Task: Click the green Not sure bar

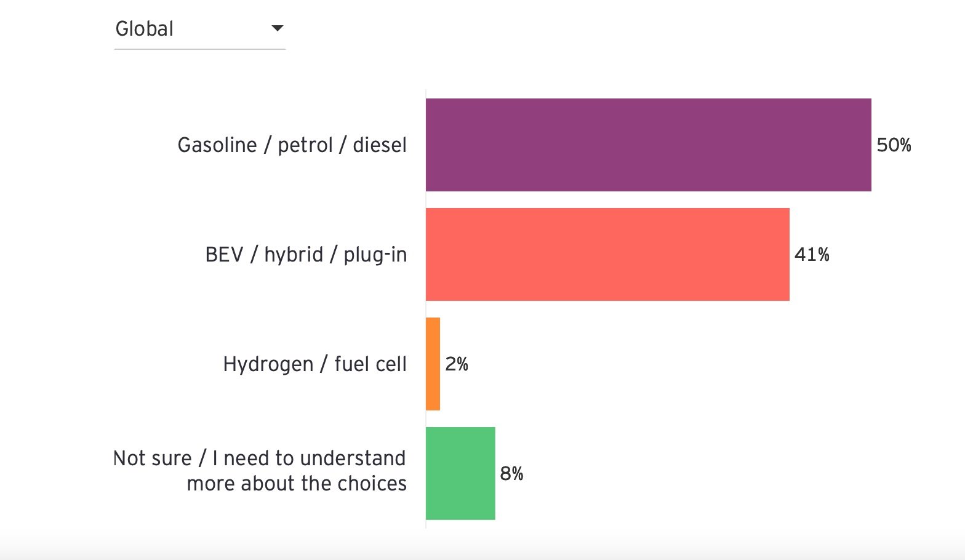Action: (460, 473)
